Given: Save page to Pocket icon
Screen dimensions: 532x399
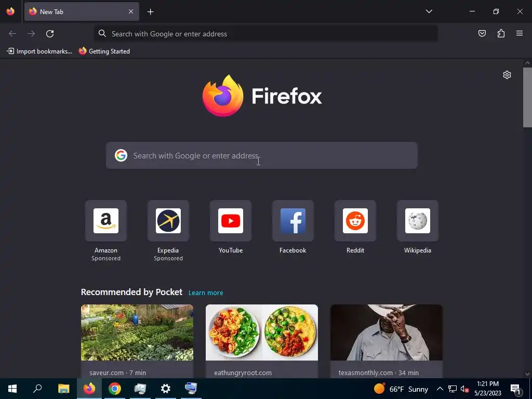Looking at the screenshot, I should (x=482, y=33).
